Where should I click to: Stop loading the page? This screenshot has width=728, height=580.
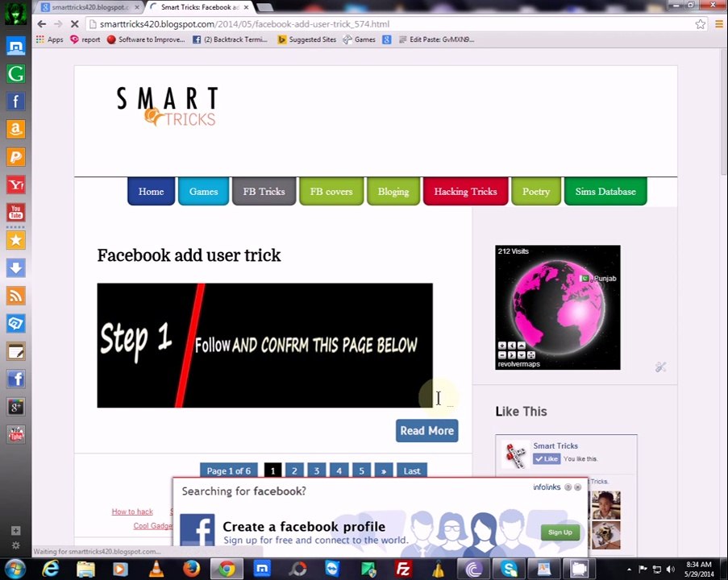[x=74, y=24]
